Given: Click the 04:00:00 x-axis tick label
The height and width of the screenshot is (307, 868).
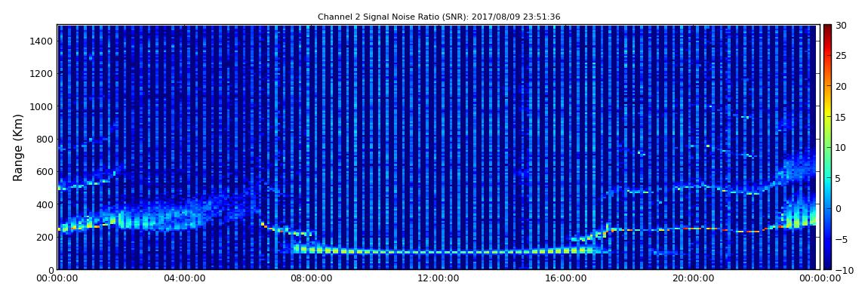Looking at the screenshot, I should [x=183, y=278].
